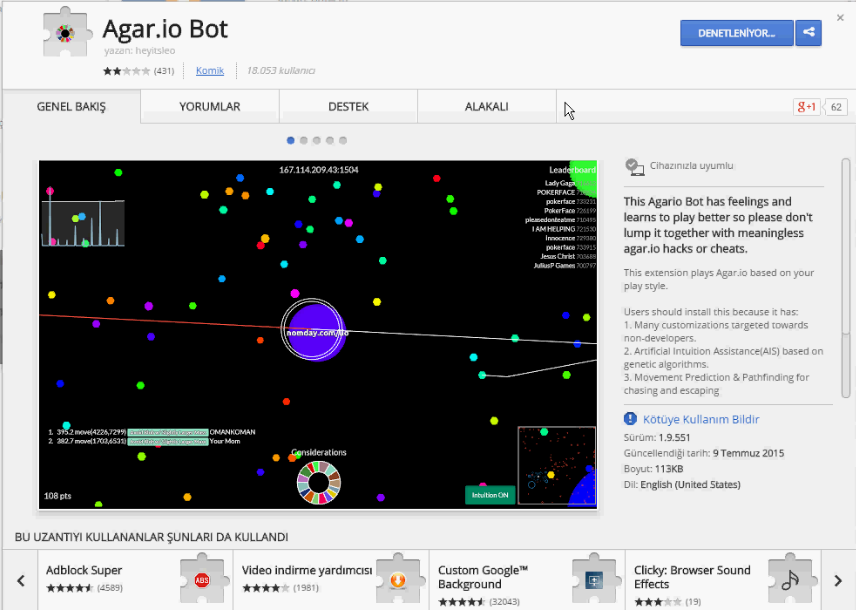This screenshot has height=610, width=856.
Task: Select the first screenshot carousel dot
Action: (290, 140)
